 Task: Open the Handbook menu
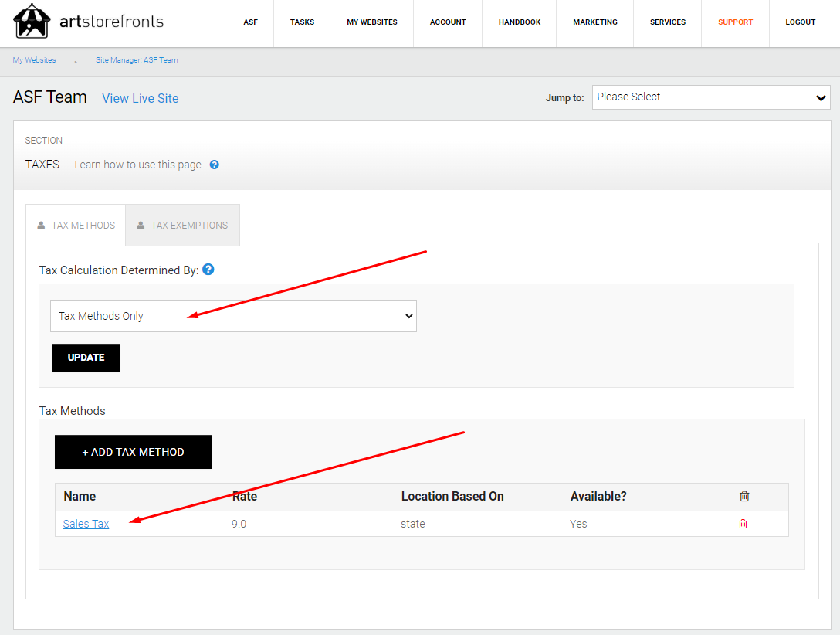520,22
